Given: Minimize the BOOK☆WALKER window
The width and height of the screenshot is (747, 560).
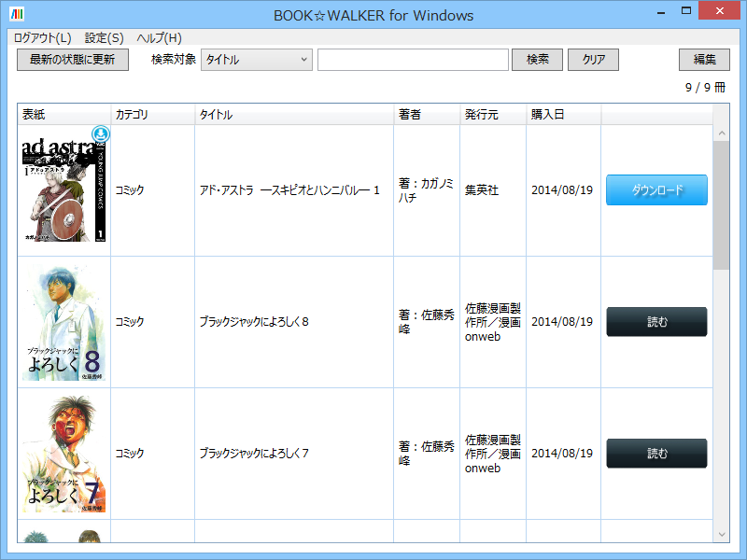Looking at the screenshot, I should click(661, 12).
